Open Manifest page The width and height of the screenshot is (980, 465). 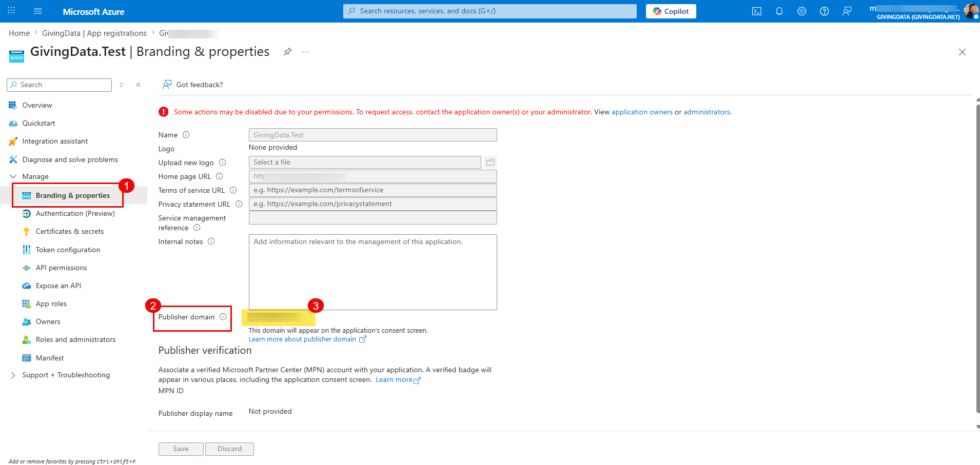pos(50,358)
